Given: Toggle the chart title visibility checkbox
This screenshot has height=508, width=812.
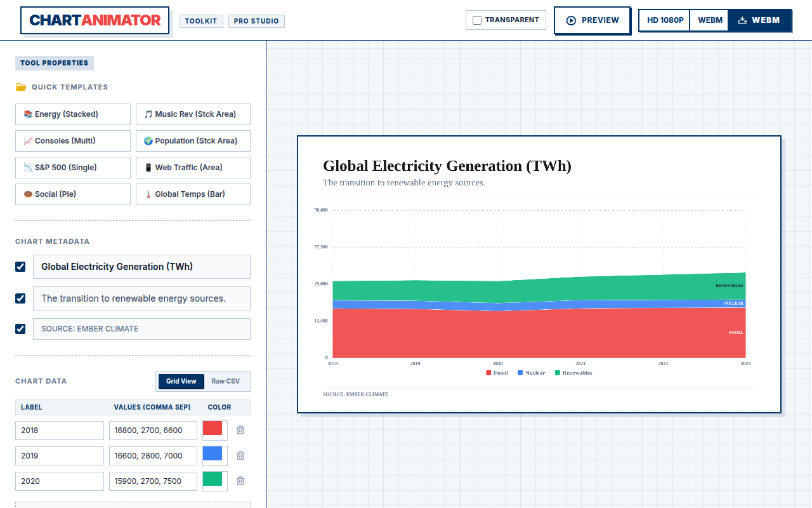Looking at the screenshot, I should (x=20, y=267).
